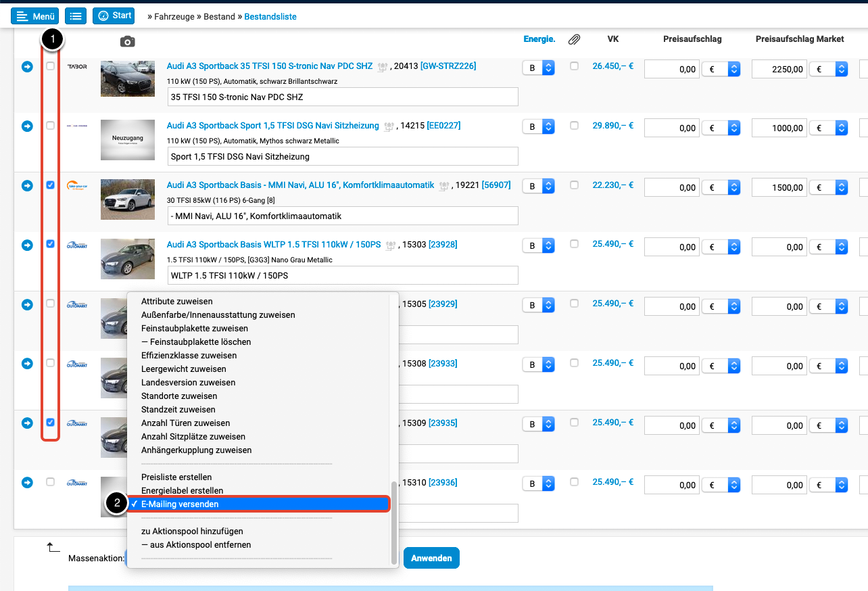Click the camera icon column header
This screenshot has width=868, height=591.
click(x=127, y=42)
